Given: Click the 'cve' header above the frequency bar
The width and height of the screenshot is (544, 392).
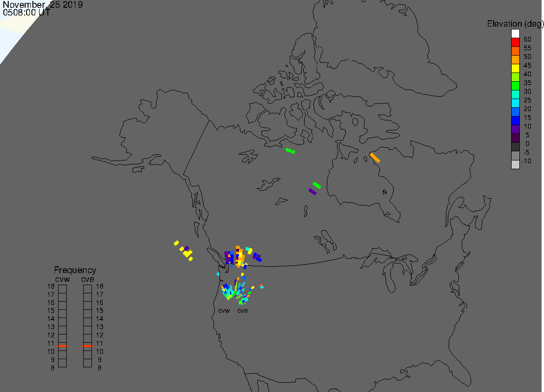Looking at the screenshot, I should pyautogui.click(x=88, y=279).
